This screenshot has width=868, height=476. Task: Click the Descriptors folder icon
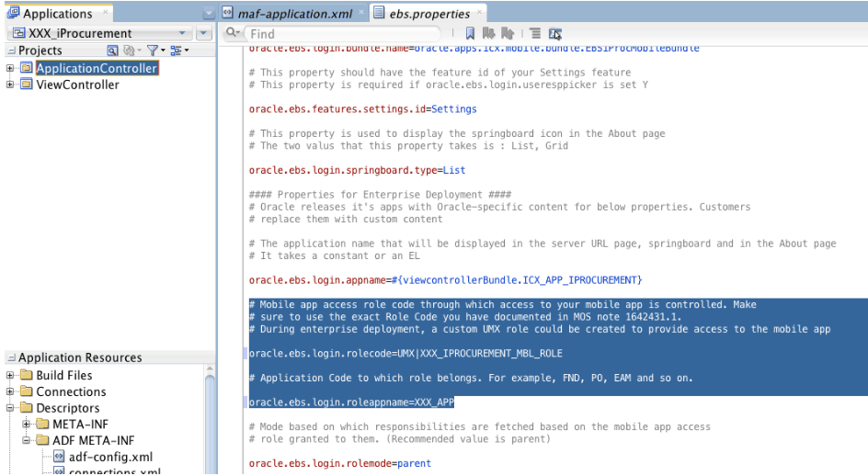click(26, 407)
